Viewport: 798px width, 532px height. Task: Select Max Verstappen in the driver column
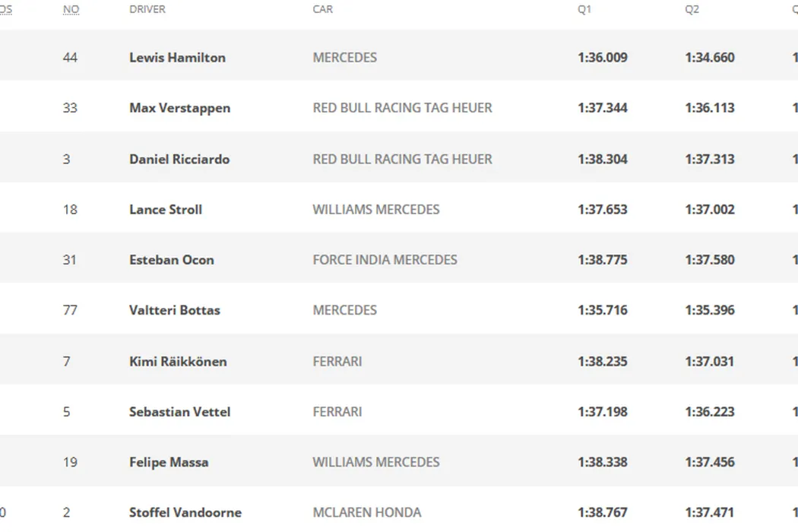coord(179,108)
